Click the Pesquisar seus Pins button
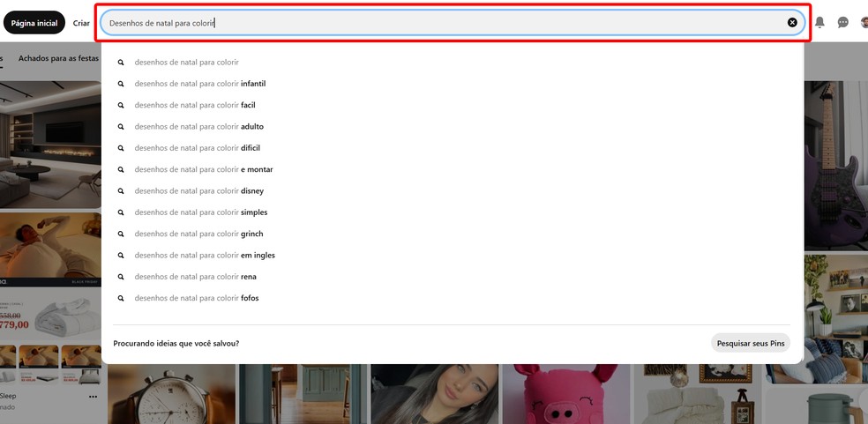 (751, 343)
